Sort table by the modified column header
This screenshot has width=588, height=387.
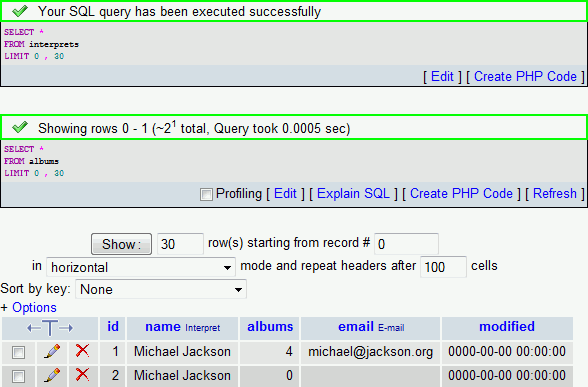[507, 326]
